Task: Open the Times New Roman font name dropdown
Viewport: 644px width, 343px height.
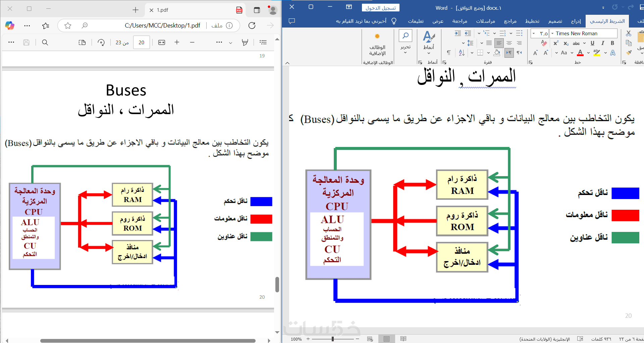Action: 552,34
